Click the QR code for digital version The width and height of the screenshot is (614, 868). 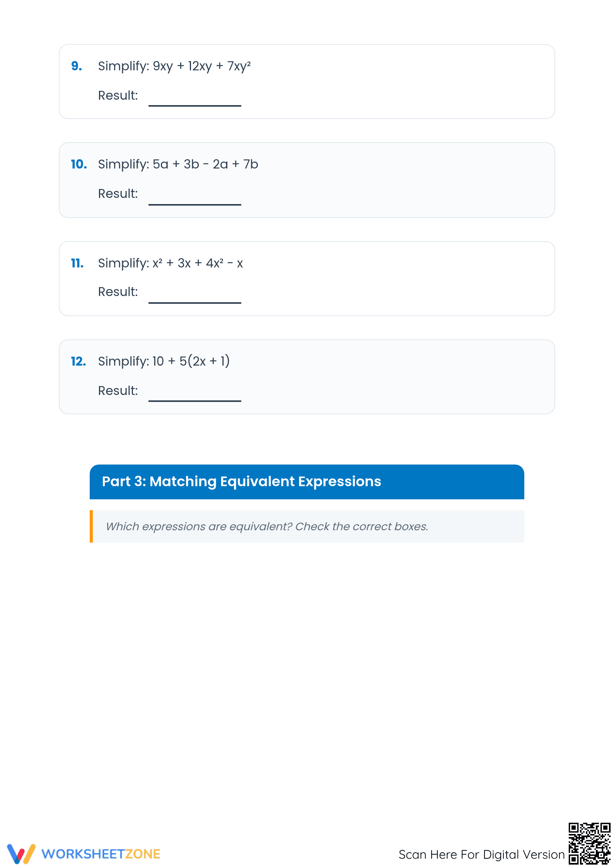[589, 844]
